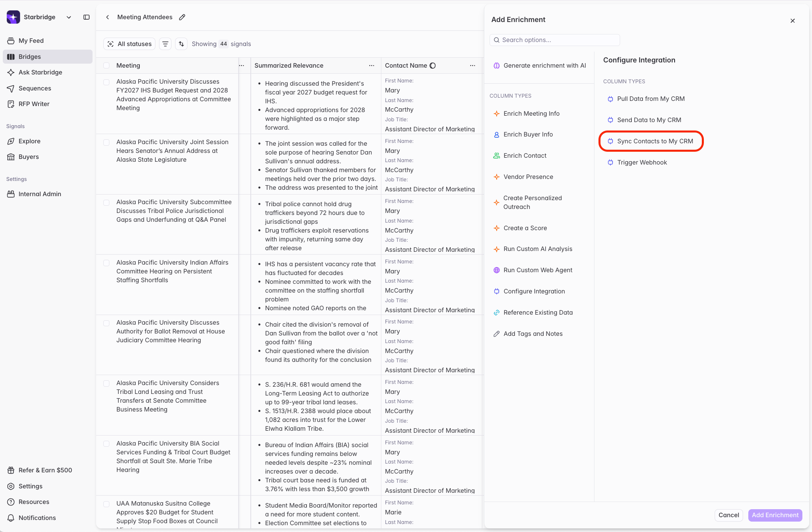The width and height of the screenshot is (812, 532).
Task: Click the Starbridge logo icon
Action: coord(13,17)
